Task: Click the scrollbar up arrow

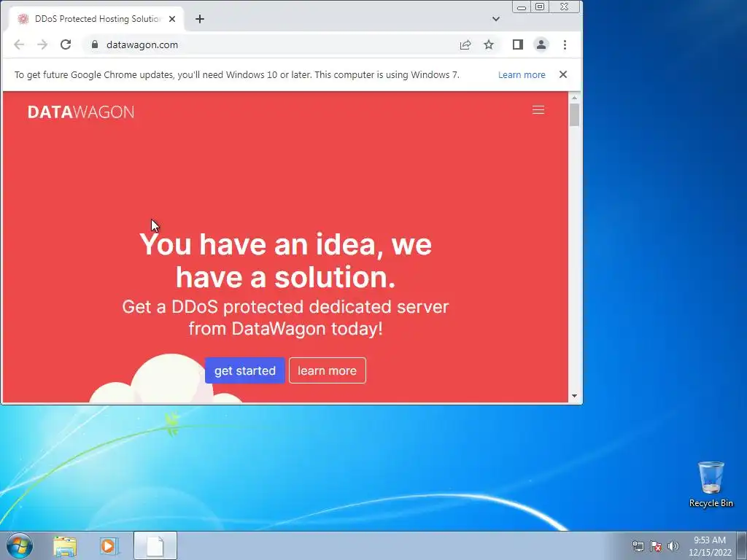Action: (x=575, y=98)
